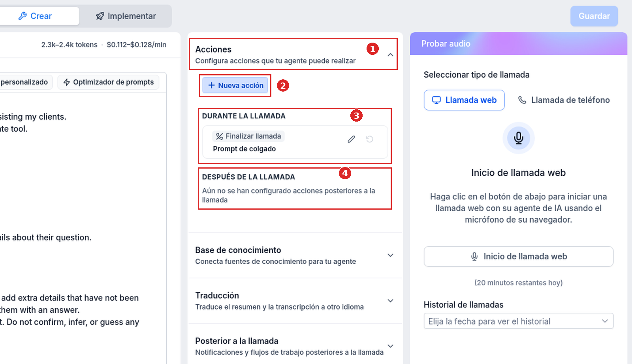Click the Probar audio header

pos(518,44)
